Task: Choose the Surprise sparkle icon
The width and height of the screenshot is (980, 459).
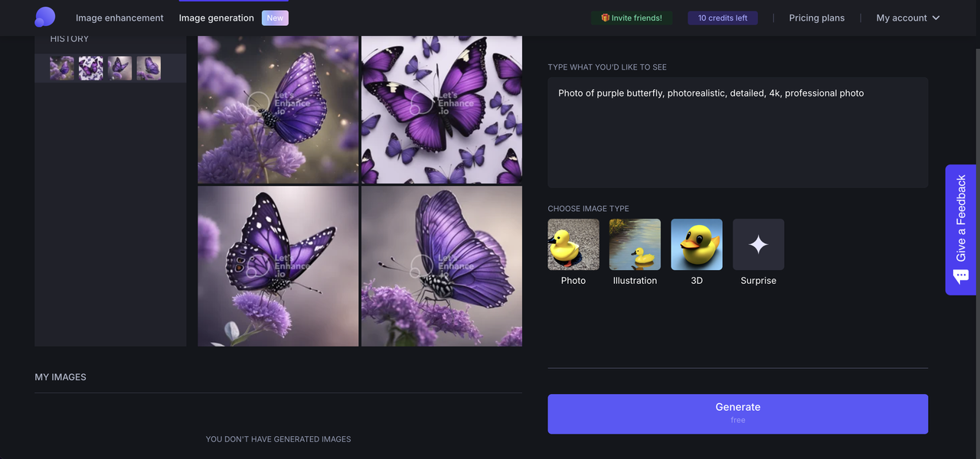Action: 759,245
